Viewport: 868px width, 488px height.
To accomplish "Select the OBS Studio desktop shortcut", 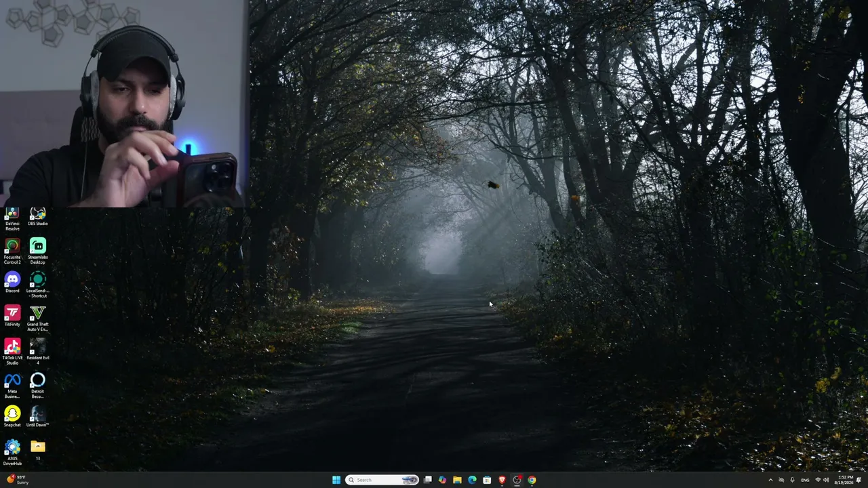I will pyautogui.click(x=37, y=218).
